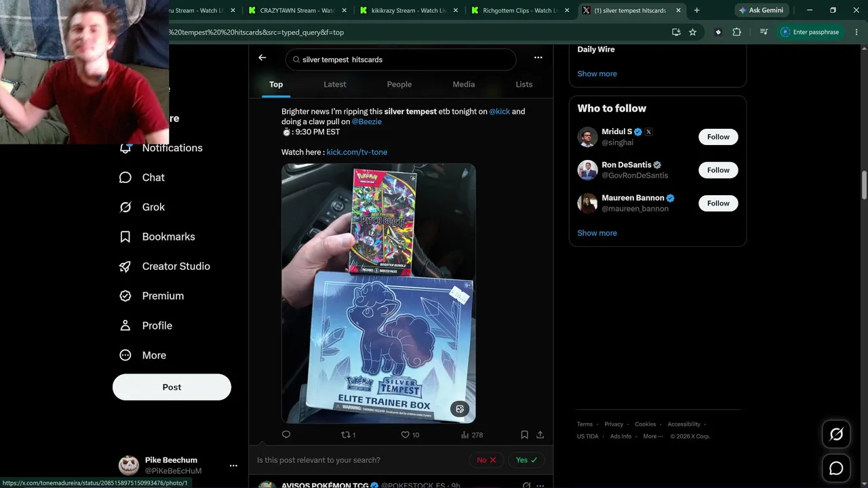The image size is (868, 488).
Task: Click the page vertical scrollbar
Action: (x=864, y=185)
